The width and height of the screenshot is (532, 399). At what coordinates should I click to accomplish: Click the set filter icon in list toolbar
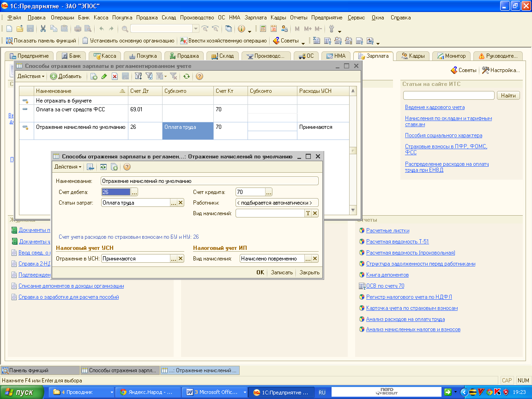[139, 76]
